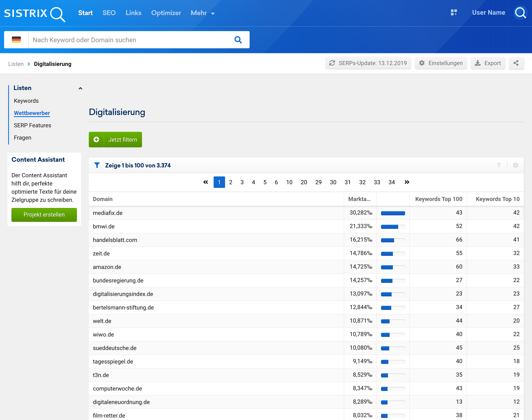Screen dimensions: 532x420
Task: Click the magnifier search submit icon
Action: [x=238, y=40]
